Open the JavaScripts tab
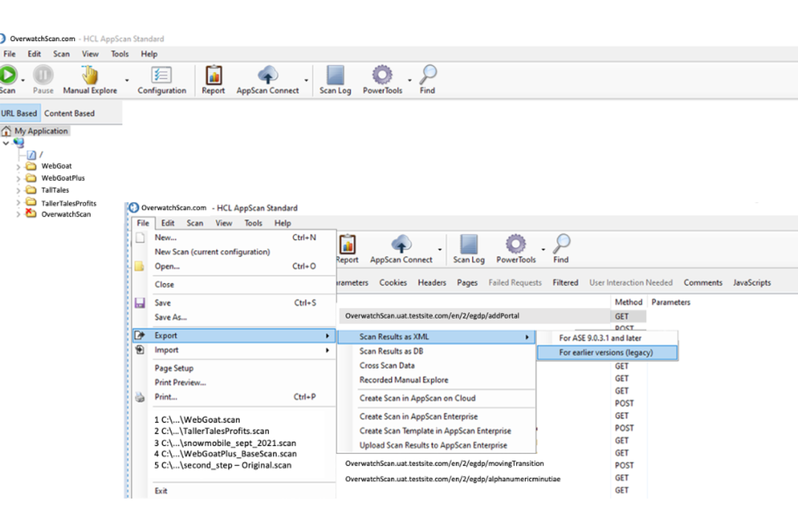 [752, 282]
